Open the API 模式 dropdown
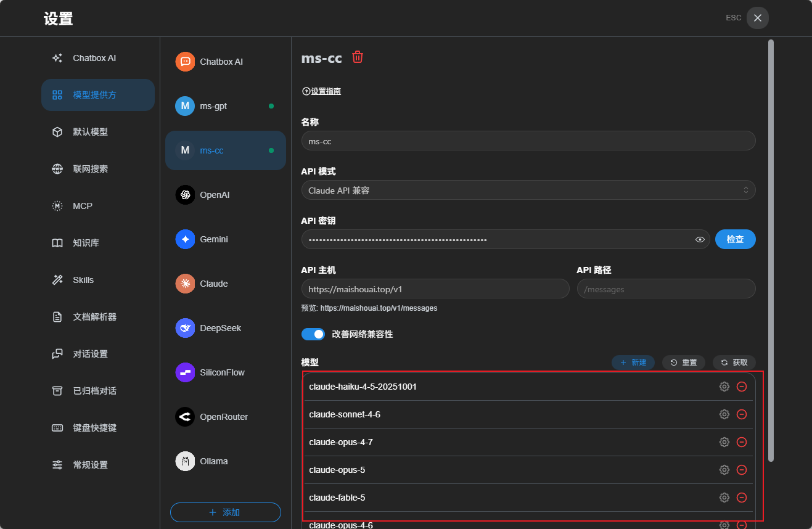Image resolution: width=812 pixels, height=529 pixels. coord(528,190)
